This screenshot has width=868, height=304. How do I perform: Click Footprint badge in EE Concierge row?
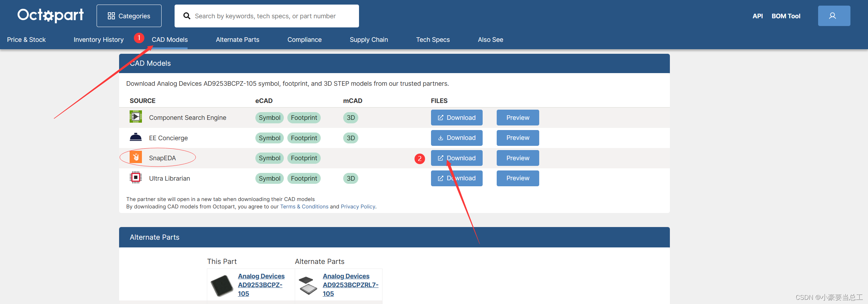pyautogui.click(x=304, y=138)
